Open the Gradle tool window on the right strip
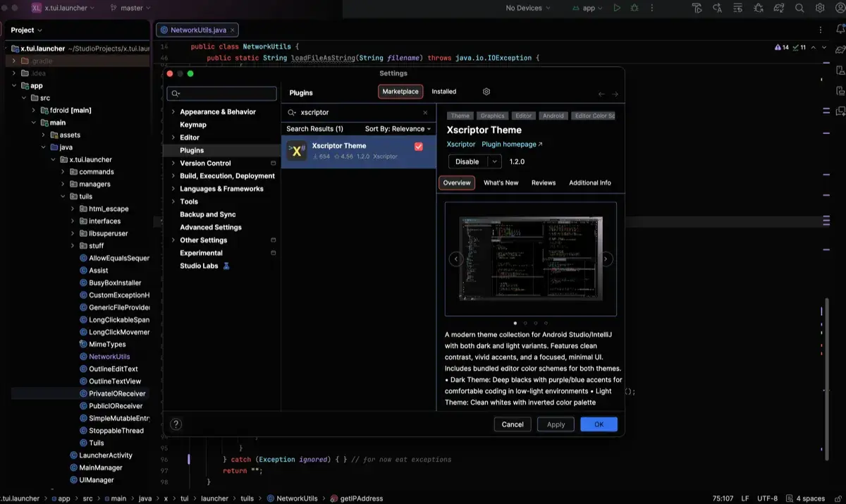The width and height of the screenshot is (846, 504). pos(840,51)
